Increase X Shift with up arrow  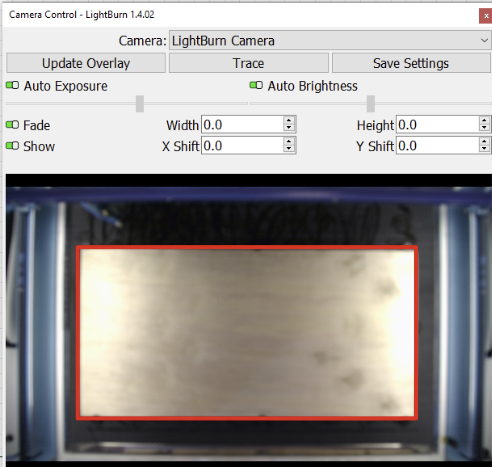[289, 141]
